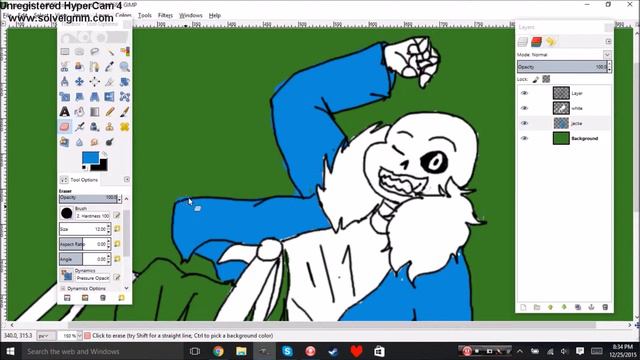This screenshot has height=360, width=640.
Task: Hide the white layer
Action: [524, 108]
